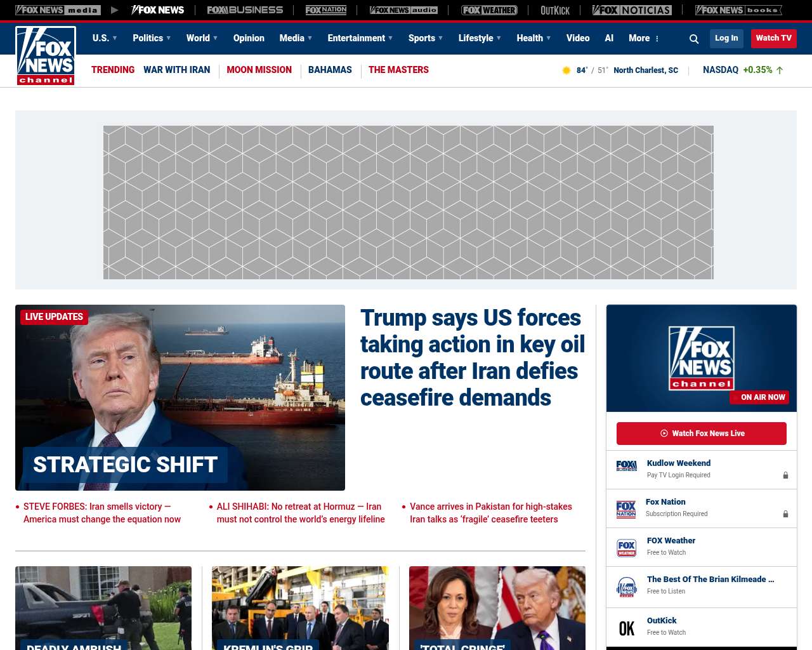Image resolution: width=812 pixels, height=650 pixels.
Task: Click the sunny weather icon
Action: pos(566,70)
